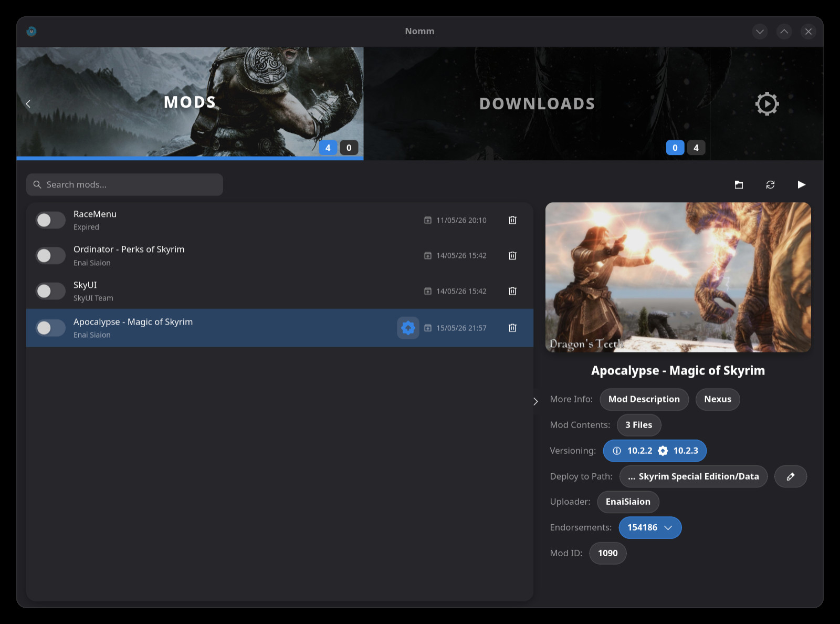The image size is (840, 624).
Task: Switch to the MODS tab
Action: point(190,103)
